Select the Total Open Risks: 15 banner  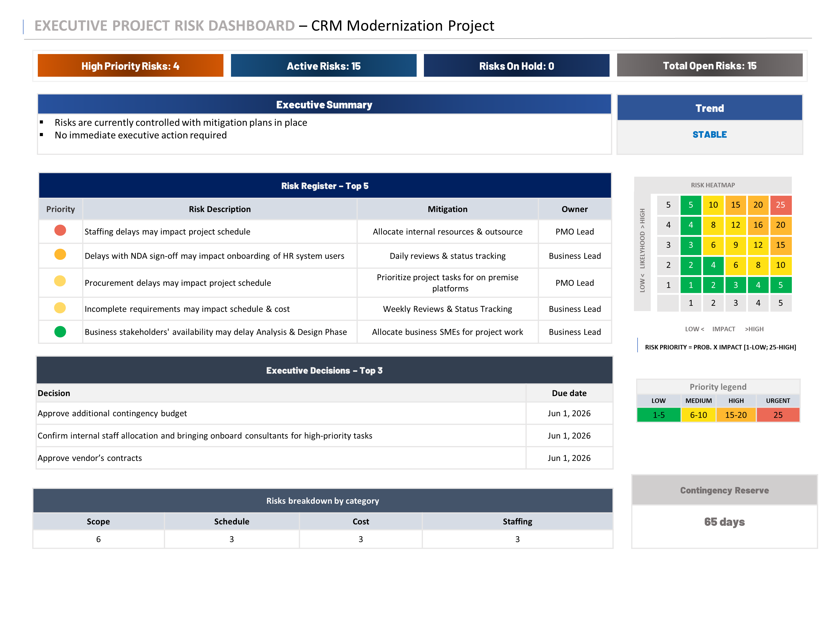[709, 65]
